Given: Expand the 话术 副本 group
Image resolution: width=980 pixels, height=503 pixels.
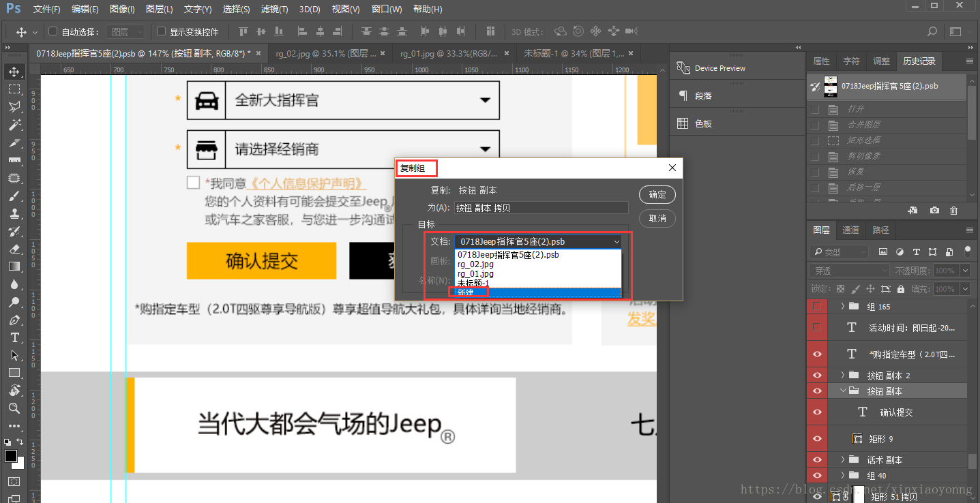Looking at the screenshot, I should click(x=842, y=459).
